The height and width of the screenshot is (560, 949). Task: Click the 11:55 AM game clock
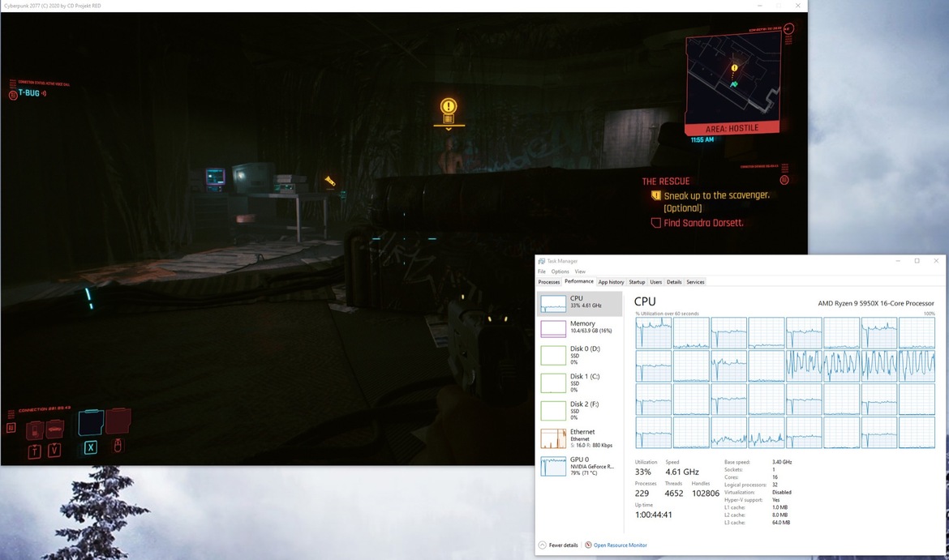click(702, 139)
